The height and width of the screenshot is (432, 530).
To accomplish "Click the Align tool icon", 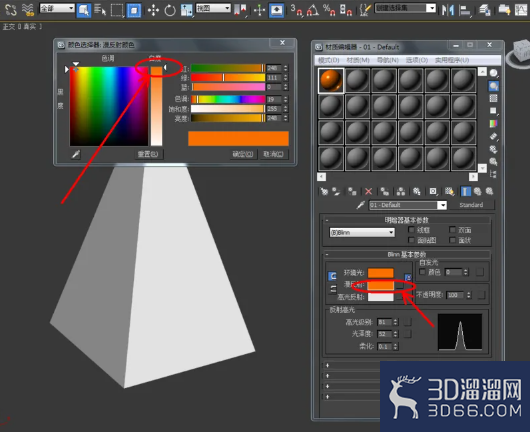I will point(465,10).
